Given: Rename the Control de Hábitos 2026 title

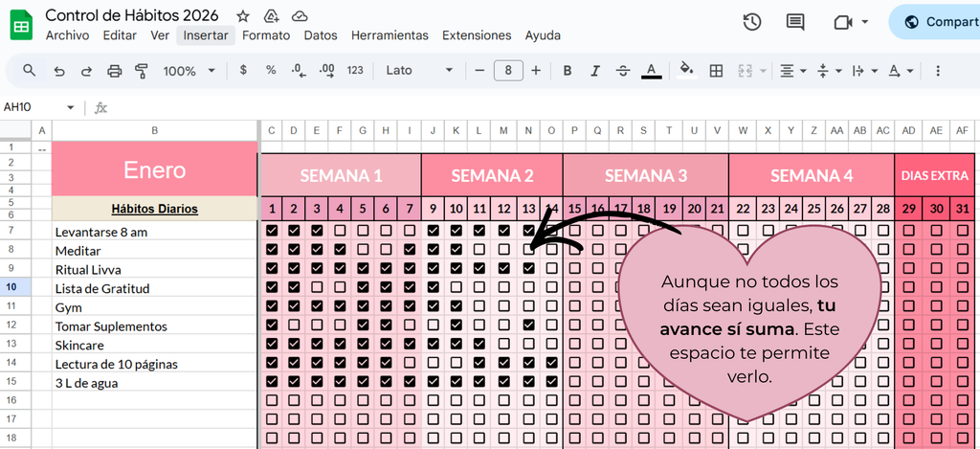Looking at the screenshot, I should [x=132, y=15].
